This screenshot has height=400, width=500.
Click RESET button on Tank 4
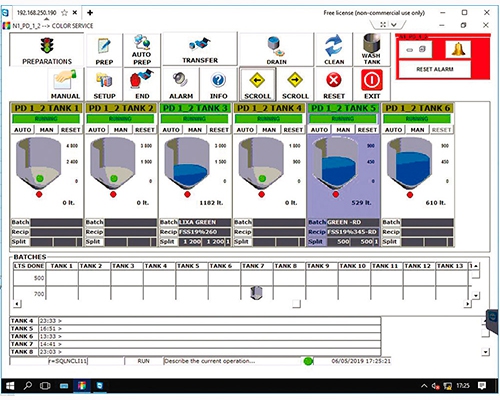coord(293,130)
